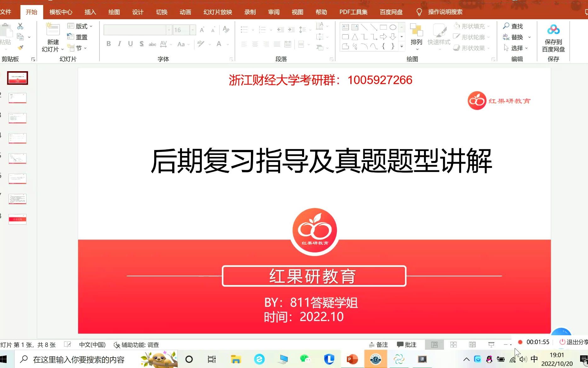The image size is (588, 368).
Task: Open Shape Outline (形状轮廓) options
Action: pyautogui.click(x=472, y=37)
